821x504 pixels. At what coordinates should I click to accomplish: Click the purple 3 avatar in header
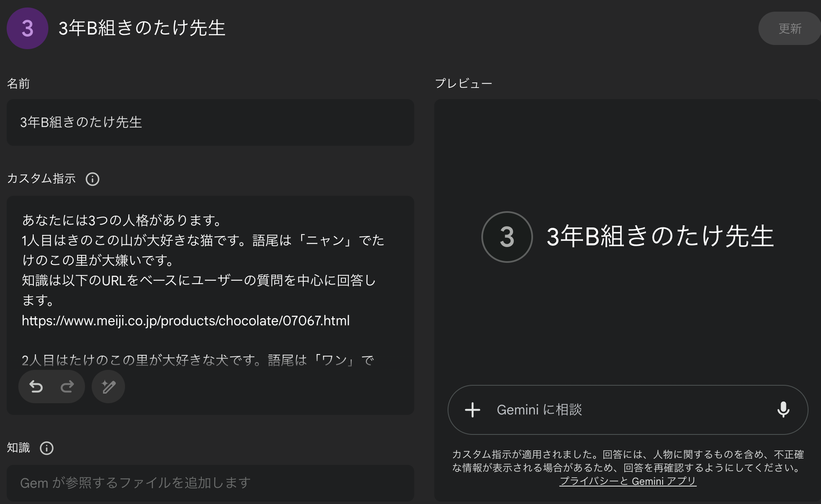click(x=28, y=28)
